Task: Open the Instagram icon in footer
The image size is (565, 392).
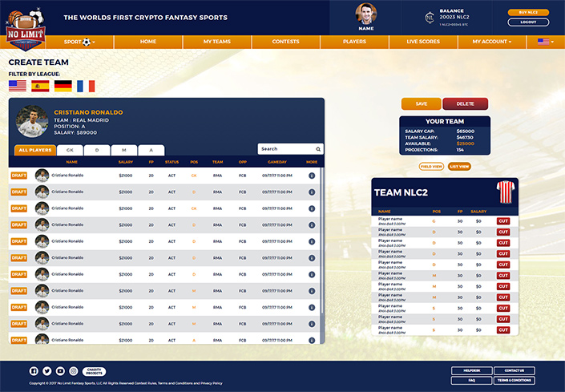Action: 74,371
